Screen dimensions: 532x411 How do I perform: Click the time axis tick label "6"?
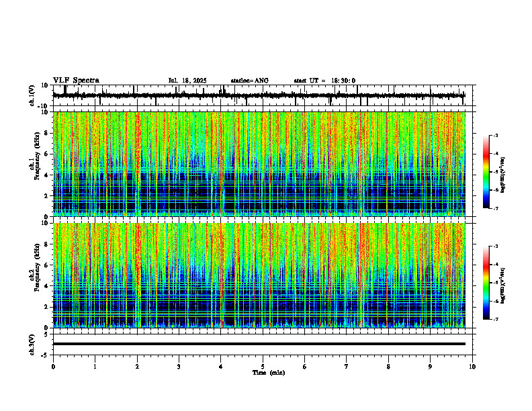305,367
